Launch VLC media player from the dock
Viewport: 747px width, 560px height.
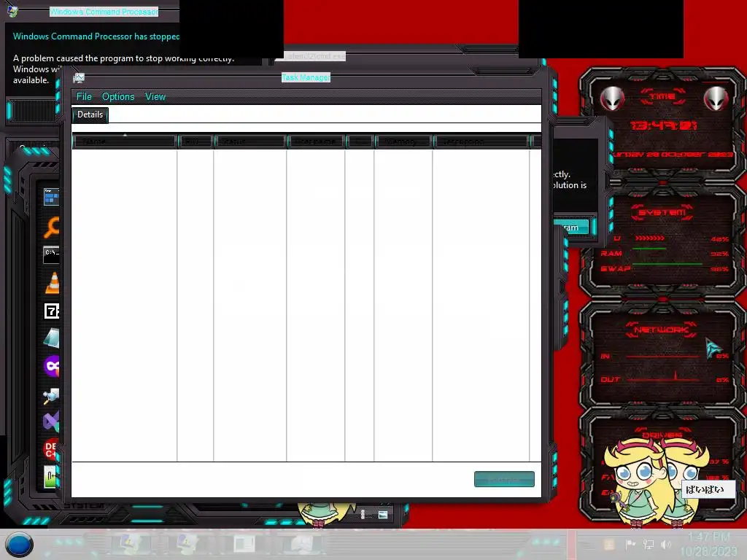(53, 282)
